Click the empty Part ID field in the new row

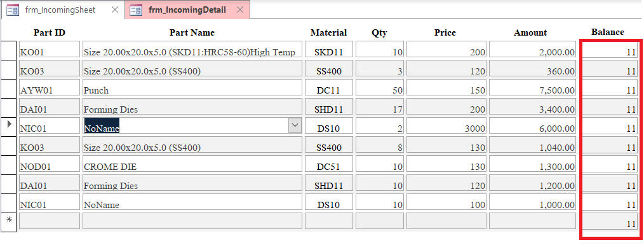50,221
